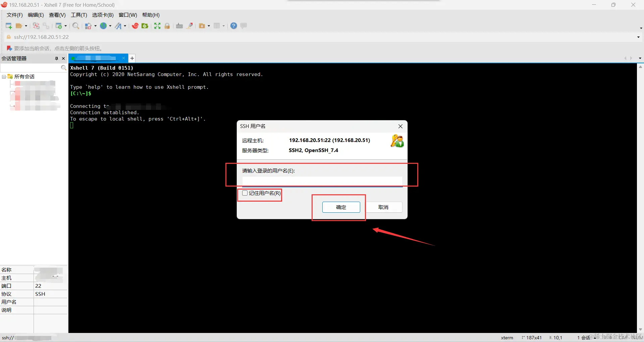Open the 编辑(E) menu
Viewport: 644px width, 342px height.
[36, 15]
